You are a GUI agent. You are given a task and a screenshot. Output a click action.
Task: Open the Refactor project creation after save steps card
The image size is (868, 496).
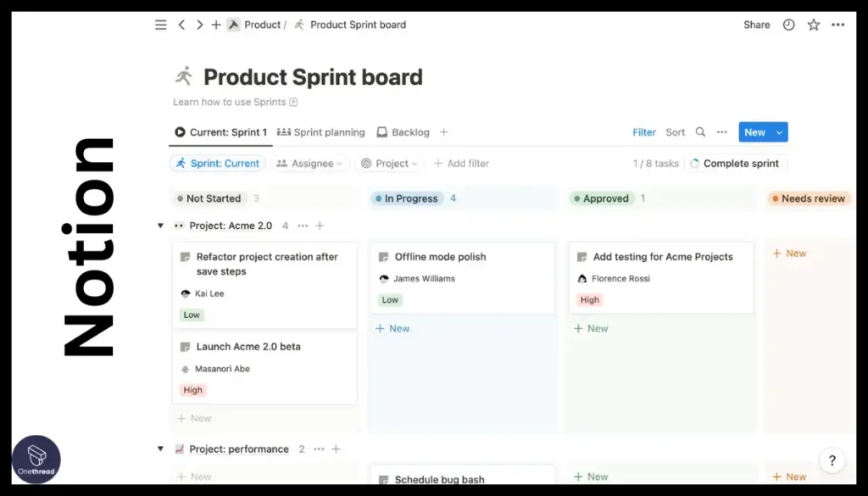(x=264, y=286)
